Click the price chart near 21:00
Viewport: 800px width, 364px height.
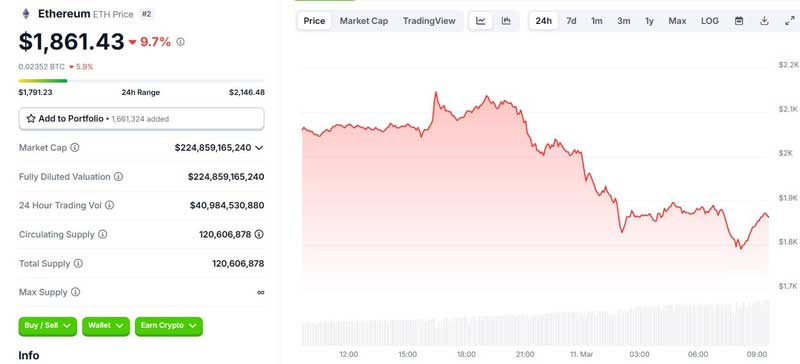click(x=526, y=128)
